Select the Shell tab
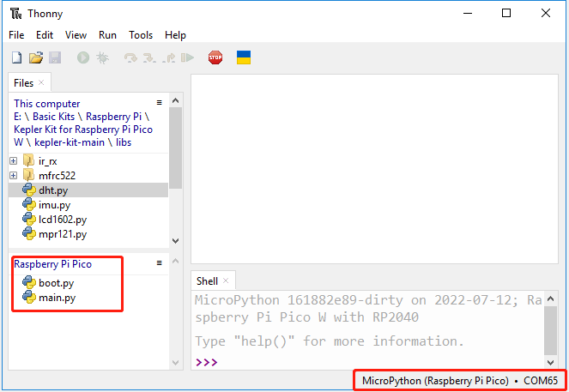The image size is (569, 392). point(207,281)
